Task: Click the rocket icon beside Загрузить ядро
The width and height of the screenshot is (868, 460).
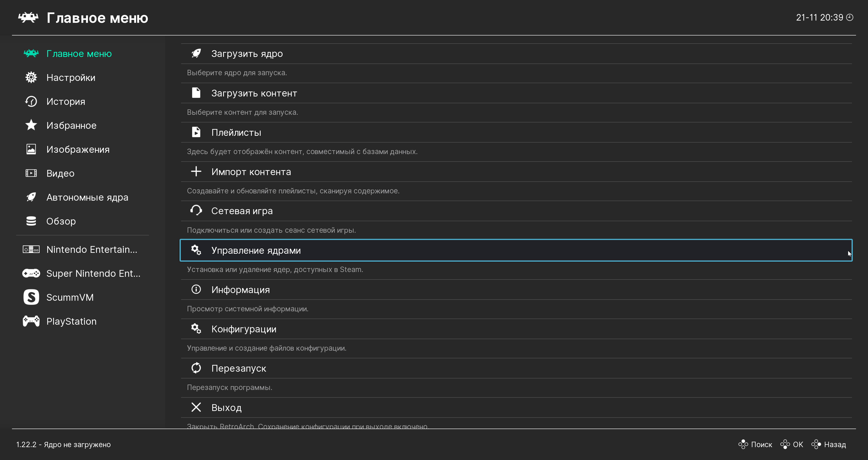Action: (196, 54)
